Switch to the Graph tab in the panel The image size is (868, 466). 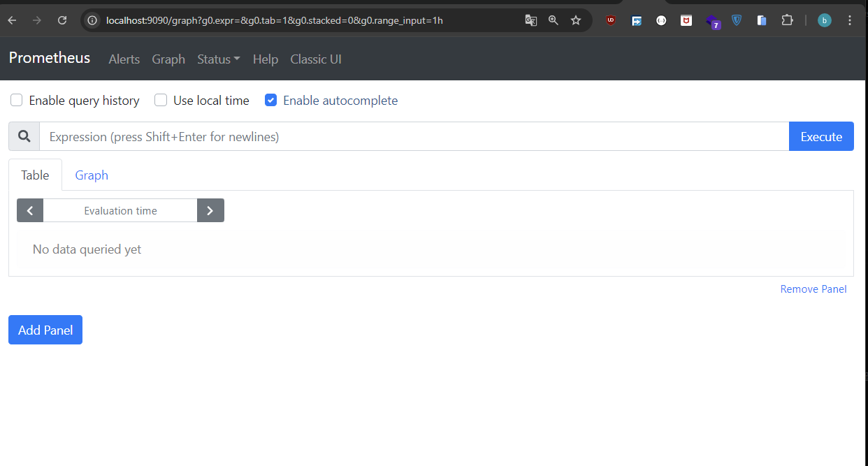click(x=92, y=175)
